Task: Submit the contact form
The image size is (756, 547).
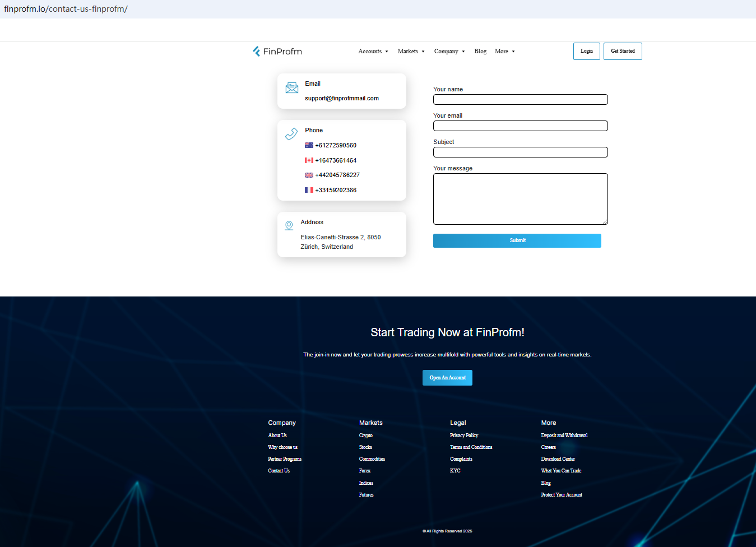Action: (517, 240)
